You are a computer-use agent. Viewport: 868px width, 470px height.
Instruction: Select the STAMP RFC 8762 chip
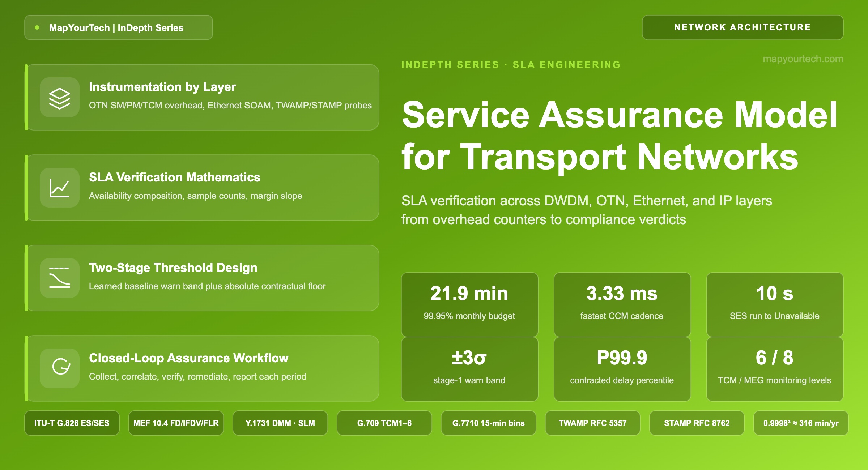point(697,423)
